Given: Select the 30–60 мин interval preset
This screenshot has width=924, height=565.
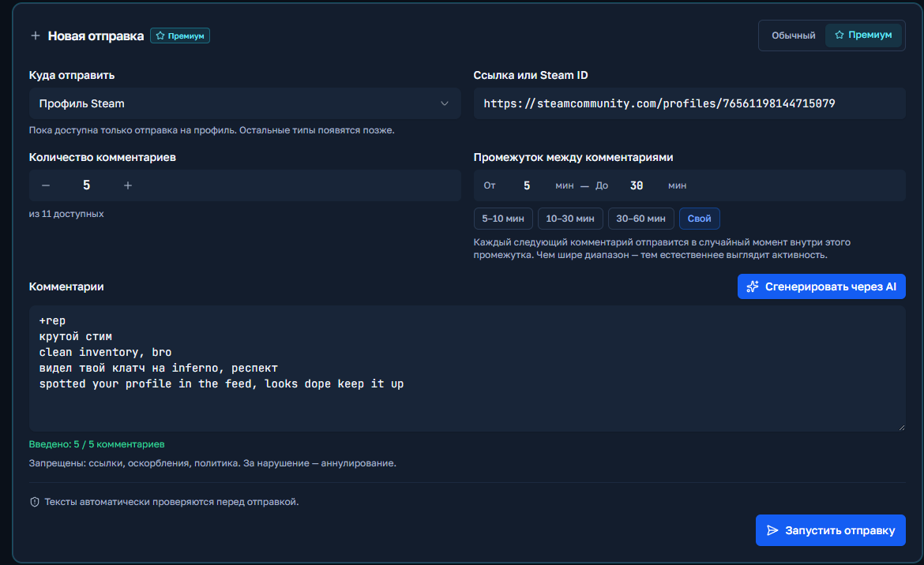Looking at the screenshot, I should coord(640,219).
